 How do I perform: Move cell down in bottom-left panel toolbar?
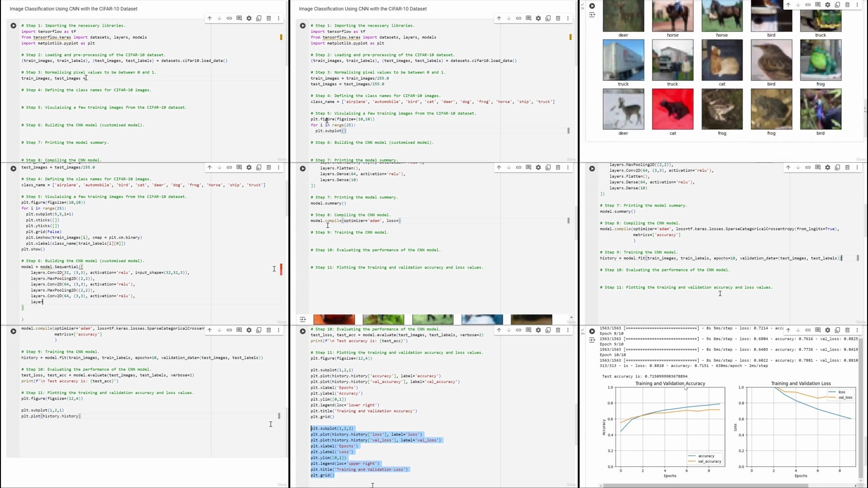tap(219, 330)
